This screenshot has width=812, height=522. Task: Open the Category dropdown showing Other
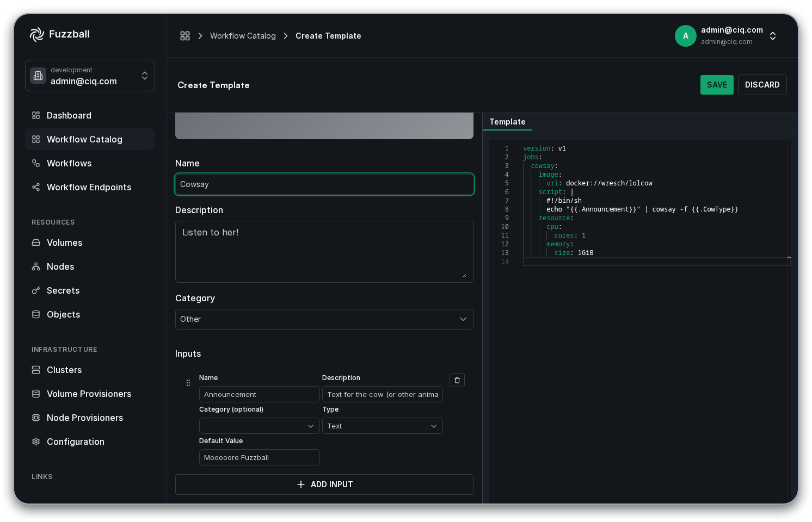[x=324, y=319]
